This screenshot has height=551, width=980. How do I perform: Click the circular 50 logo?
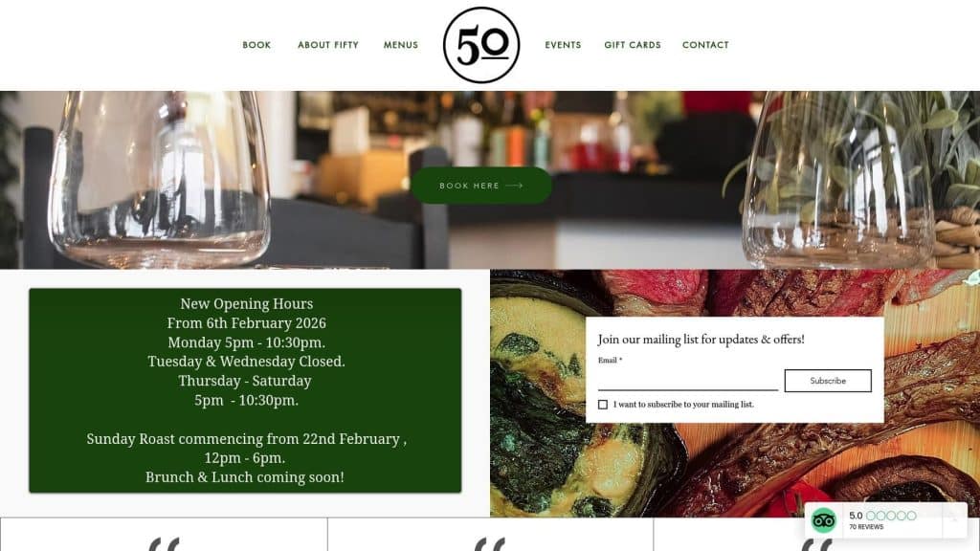[481, 45]
